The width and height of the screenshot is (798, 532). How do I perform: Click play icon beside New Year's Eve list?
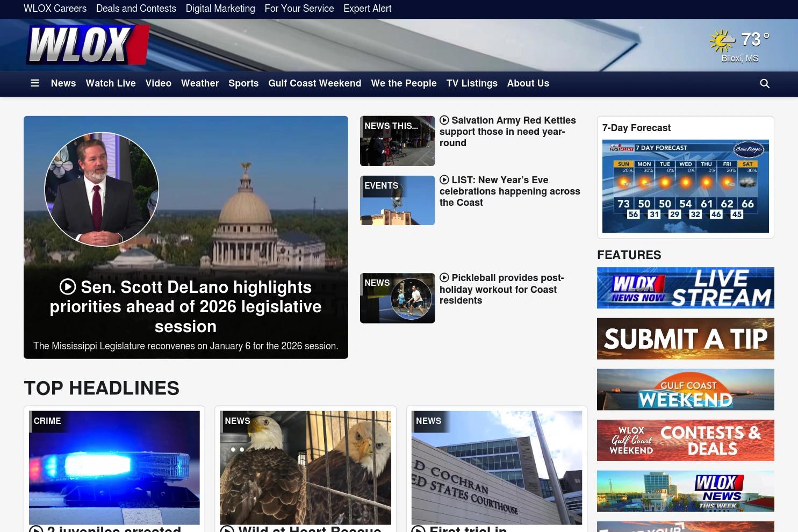coord(444,180)
